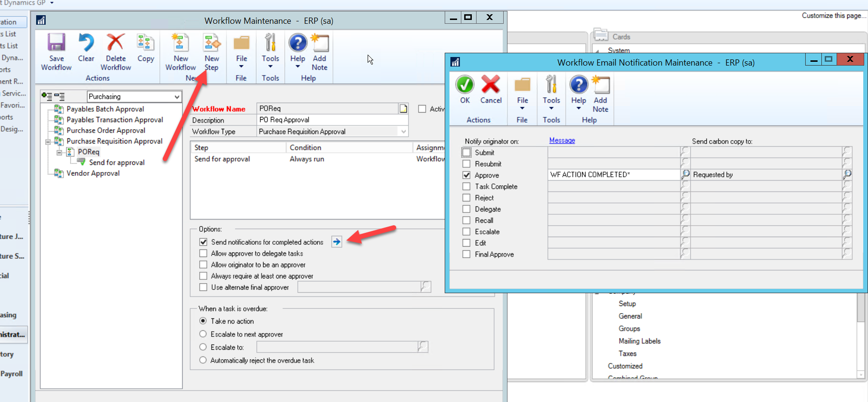Check the Task Complete checkbox
Image resolution: width=868 pixels, height=402 pixels.
click(467, 187)
